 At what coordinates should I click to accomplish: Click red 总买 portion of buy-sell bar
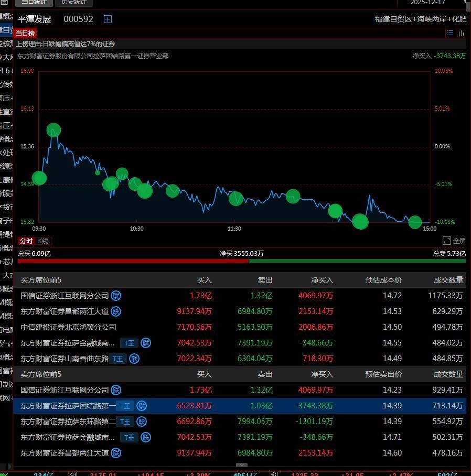click(133, 261)
